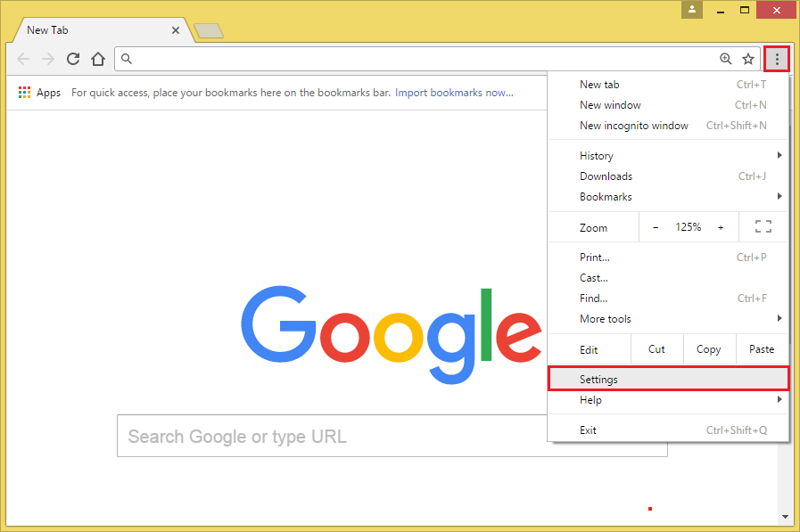The width and height of the screenshot is (800, 532).
Task: Open the zoom indicator icon in the omnibox
Action: coord(725,59)
